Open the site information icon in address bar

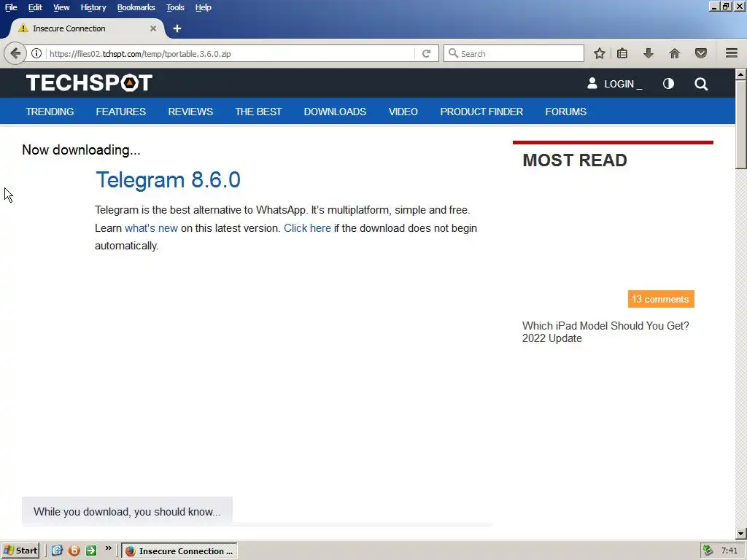36,53
